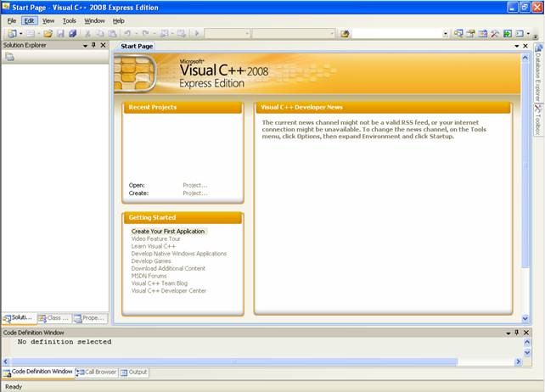Open Visual C++ Developer Center link

point(169,290)
